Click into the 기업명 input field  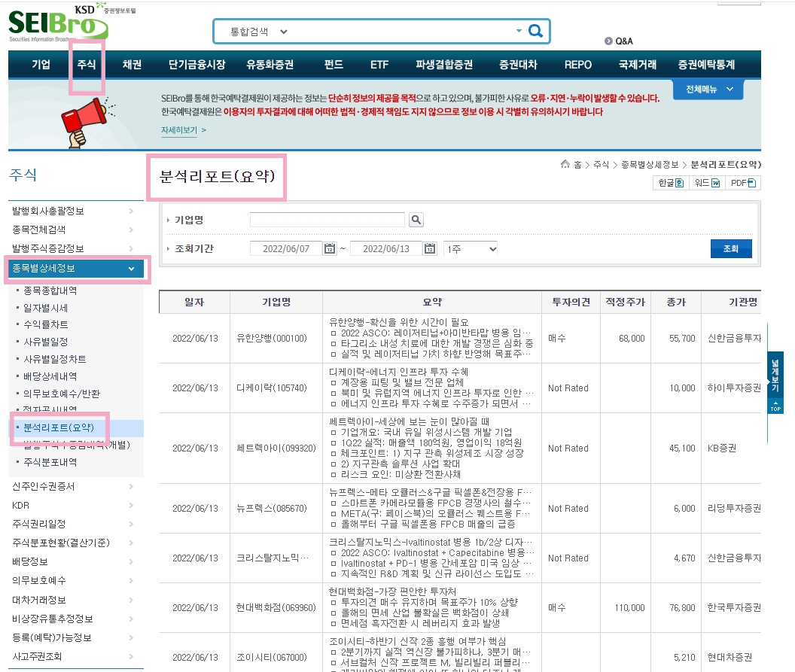coord(327,220)
